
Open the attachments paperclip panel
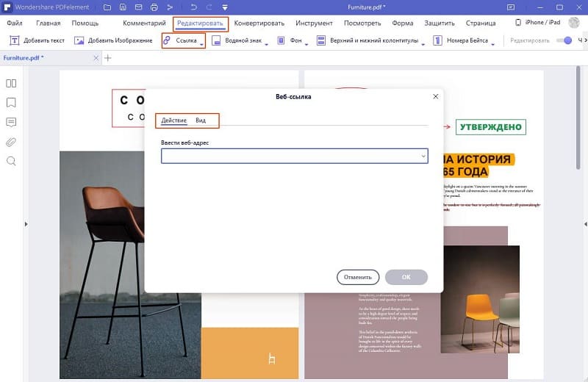[11, 142]
